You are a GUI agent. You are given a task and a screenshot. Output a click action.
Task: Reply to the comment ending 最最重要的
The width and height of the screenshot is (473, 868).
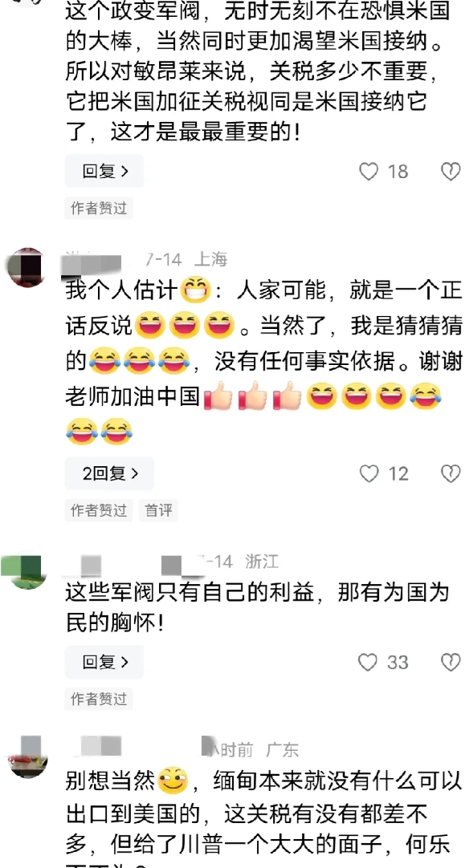point(104,171)
